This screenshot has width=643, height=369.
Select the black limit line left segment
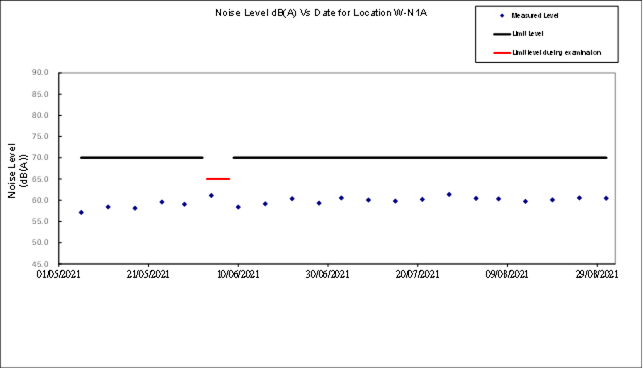(141, 157)
